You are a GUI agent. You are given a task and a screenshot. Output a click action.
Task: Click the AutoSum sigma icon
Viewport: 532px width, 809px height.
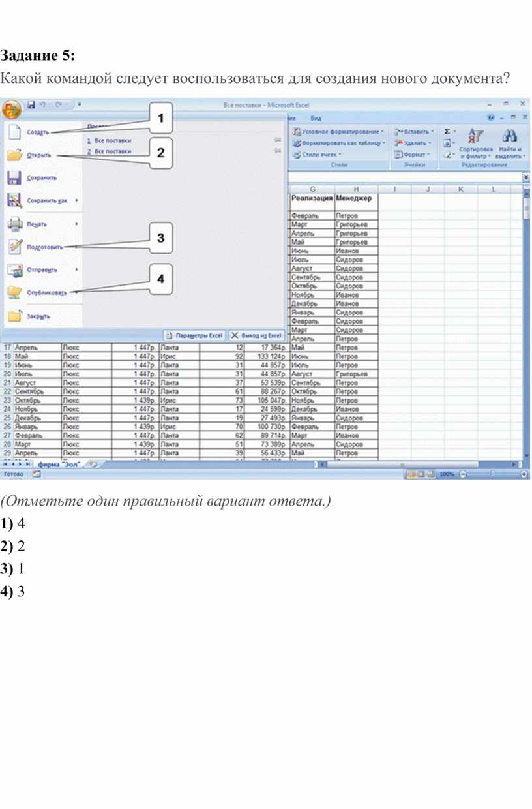pos(447,131)
